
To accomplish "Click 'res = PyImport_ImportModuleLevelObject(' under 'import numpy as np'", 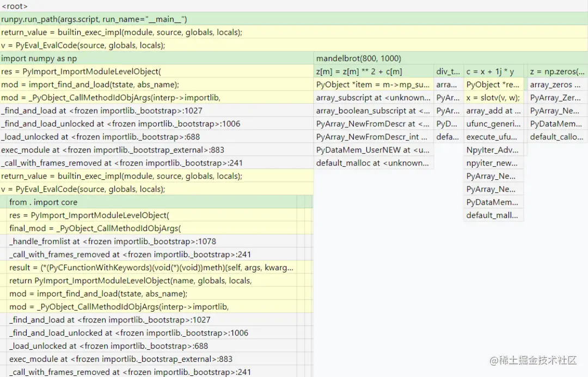I will 156,71.
